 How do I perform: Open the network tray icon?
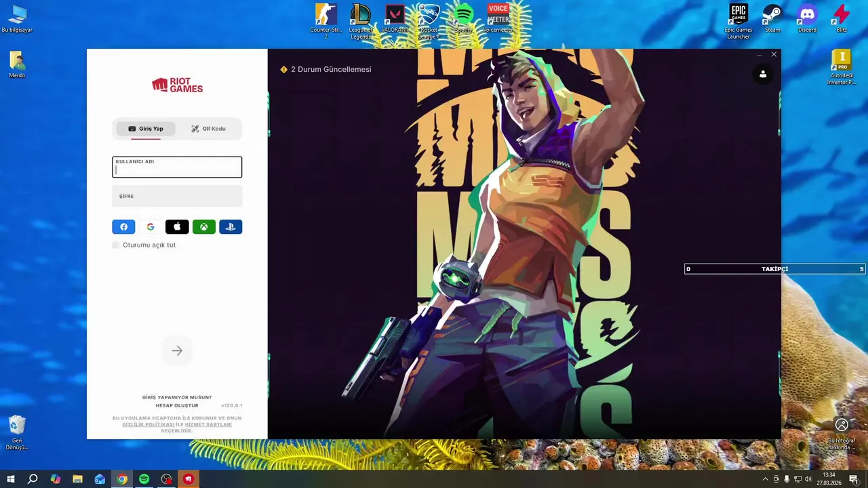point(797,479)
